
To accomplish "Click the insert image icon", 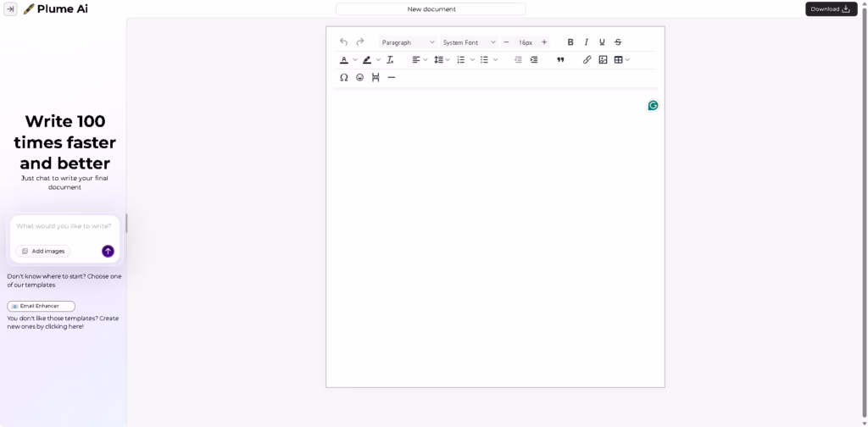I will [x=603, y=60].
